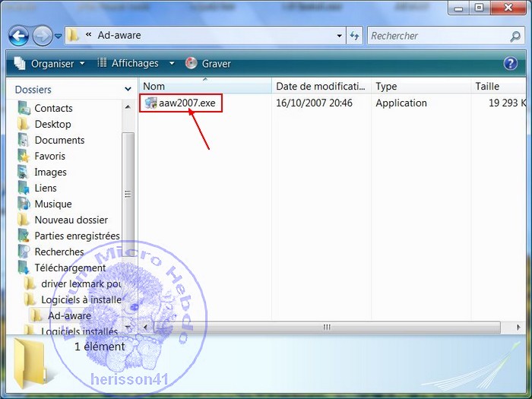
Task: Click the Forward navigation arrow
Action: point(43,36)
